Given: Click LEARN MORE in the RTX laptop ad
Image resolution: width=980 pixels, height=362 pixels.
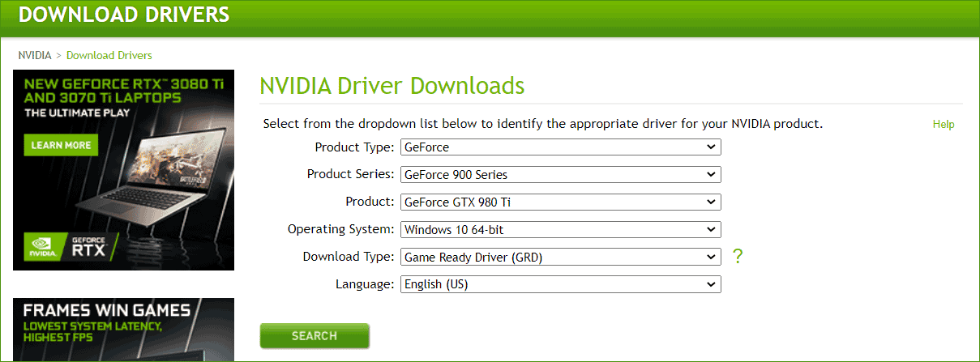Looking at the screenshot, I should click(61, 146).
